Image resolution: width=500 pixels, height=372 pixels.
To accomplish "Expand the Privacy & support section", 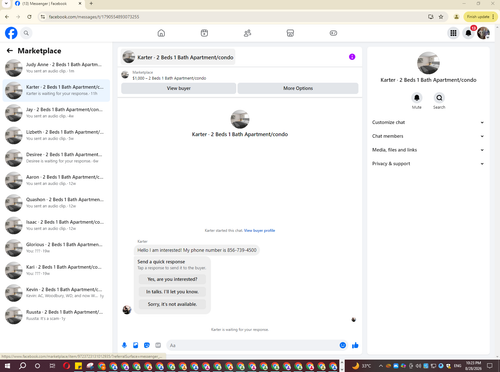I will coord(428,164).
